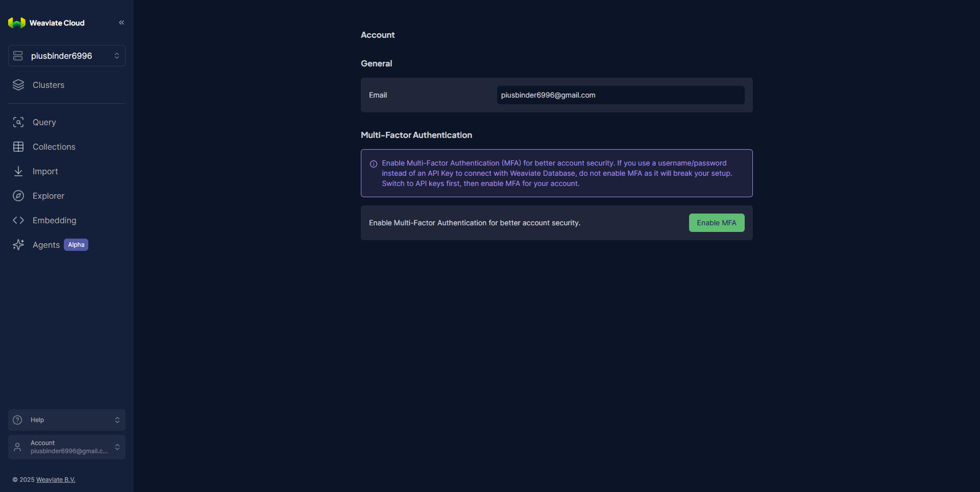Click the Account page title
Image resolution: width=980 pixels, height=492 pixels.
click(x=378, y=35)
